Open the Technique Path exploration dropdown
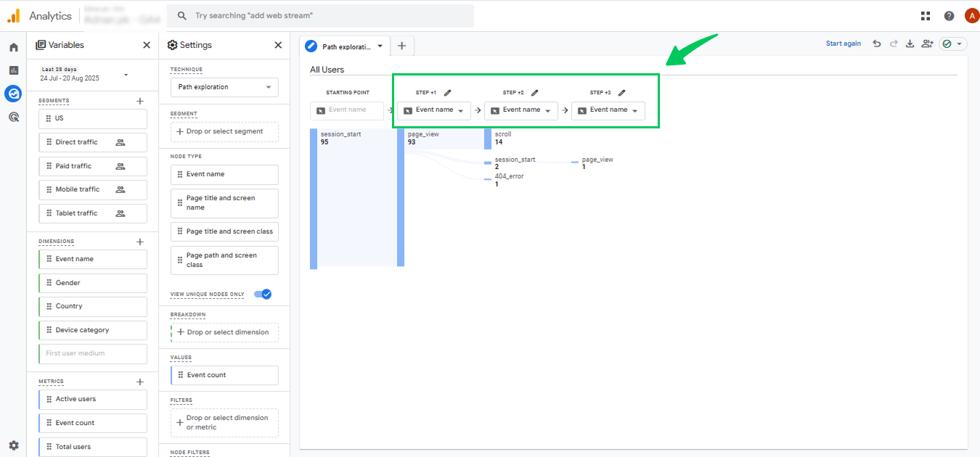This screenshot has height=457, width=980. tap(224, 87)
